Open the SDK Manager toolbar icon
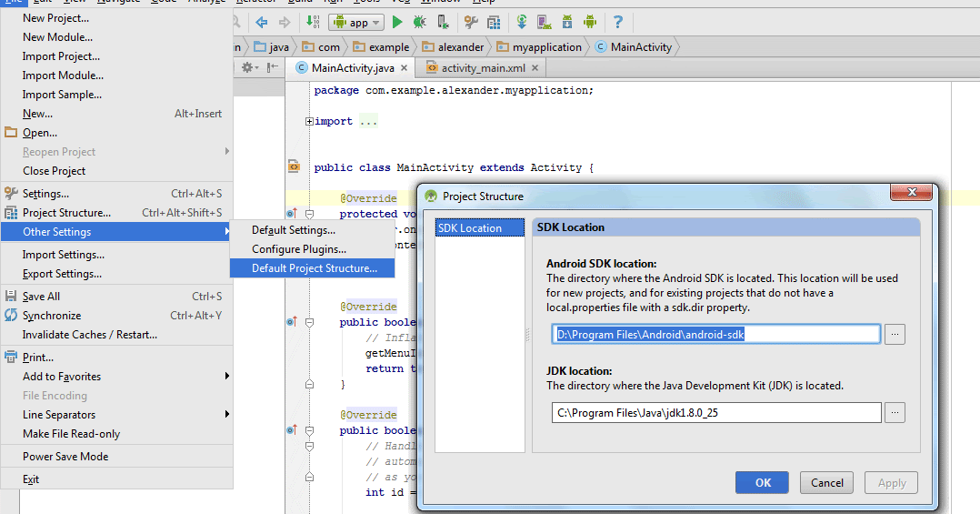The height and width of the screenshot is (514, 980). pyautogui.click(x=567, y=22)
